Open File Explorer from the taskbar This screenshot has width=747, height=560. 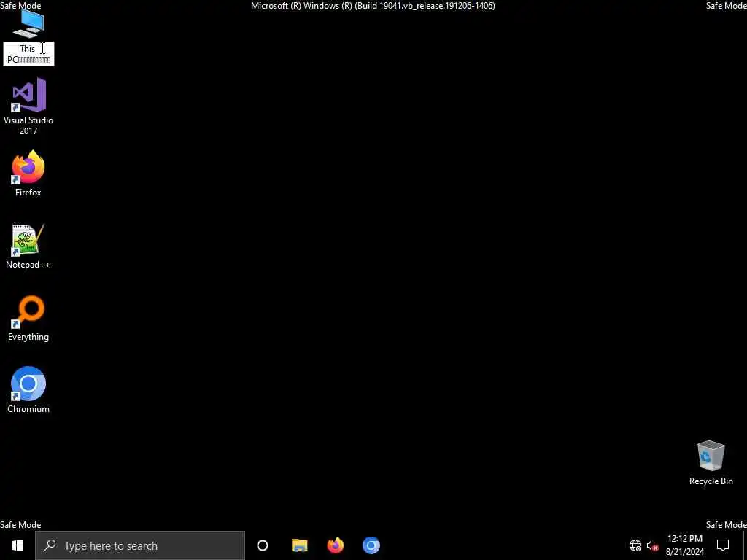pyautogui.click(x=300, y=545)
